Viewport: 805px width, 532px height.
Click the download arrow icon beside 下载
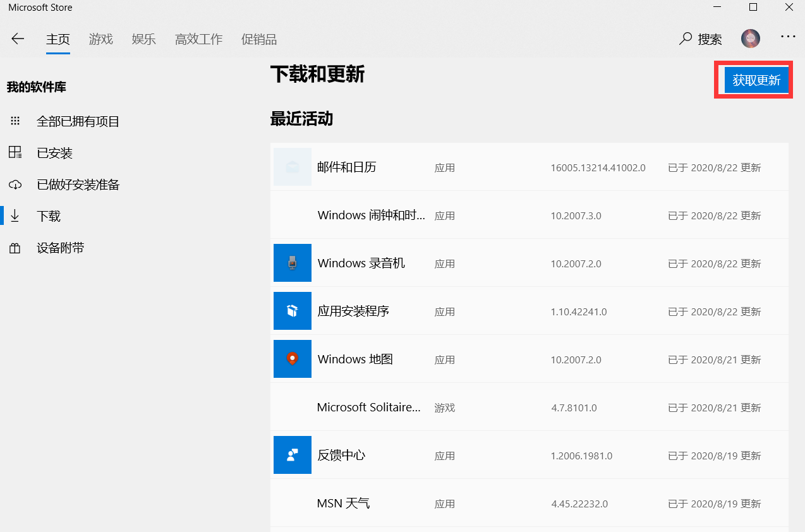point(15,216)
